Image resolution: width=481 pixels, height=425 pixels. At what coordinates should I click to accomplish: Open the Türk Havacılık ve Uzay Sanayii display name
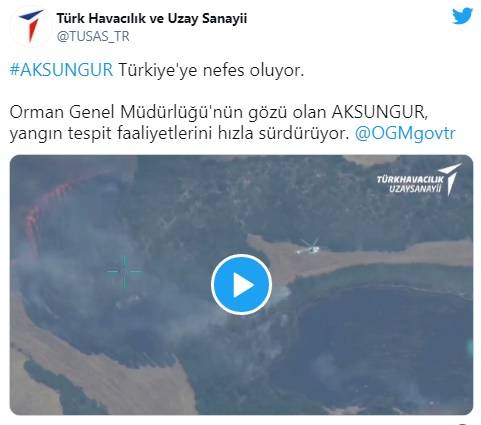click(152, 18)
